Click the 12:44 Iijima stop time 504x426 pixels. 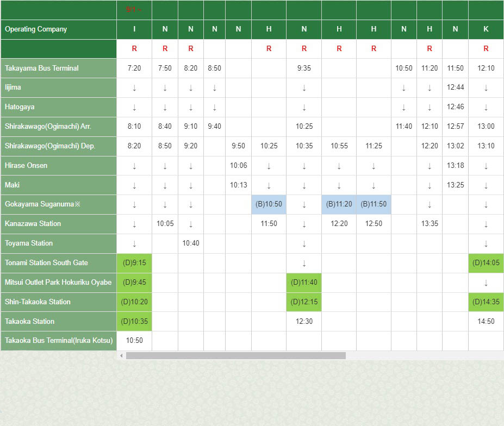tap(455, 87)
